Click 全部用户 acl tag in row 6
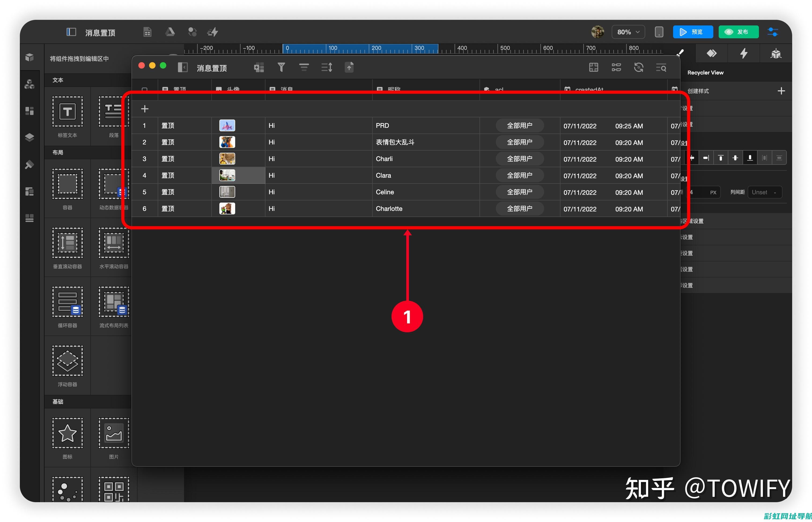The width and height of the screenshot is (812, 522). tap(520, 208)
